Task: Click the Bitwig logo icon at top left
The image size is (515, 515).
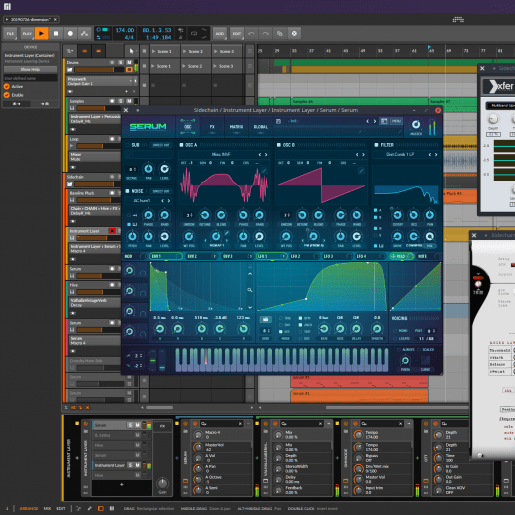Action: click(7, 6)
